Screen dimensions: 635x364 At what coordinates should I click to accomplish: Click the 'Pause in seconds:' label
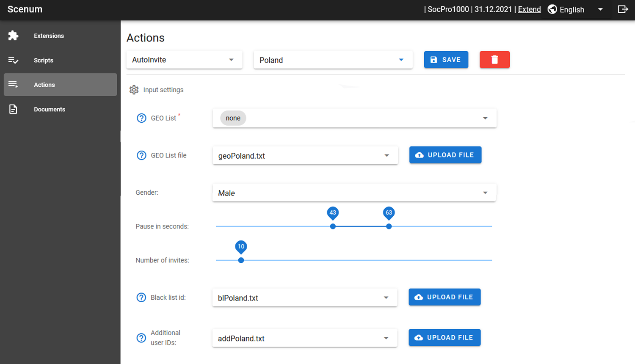pos(162,226)
